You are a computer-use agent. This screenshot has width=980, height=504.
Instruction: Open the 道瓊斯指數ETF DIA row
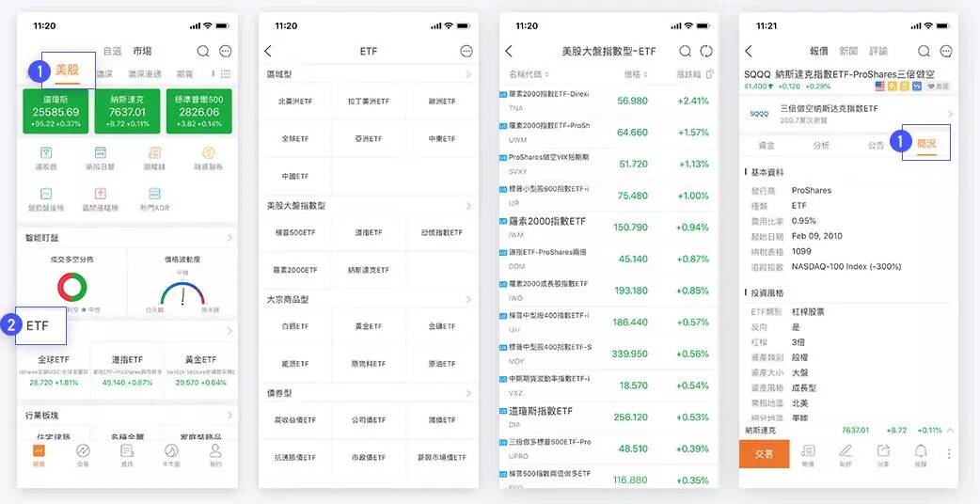click(x=609, y=417)
